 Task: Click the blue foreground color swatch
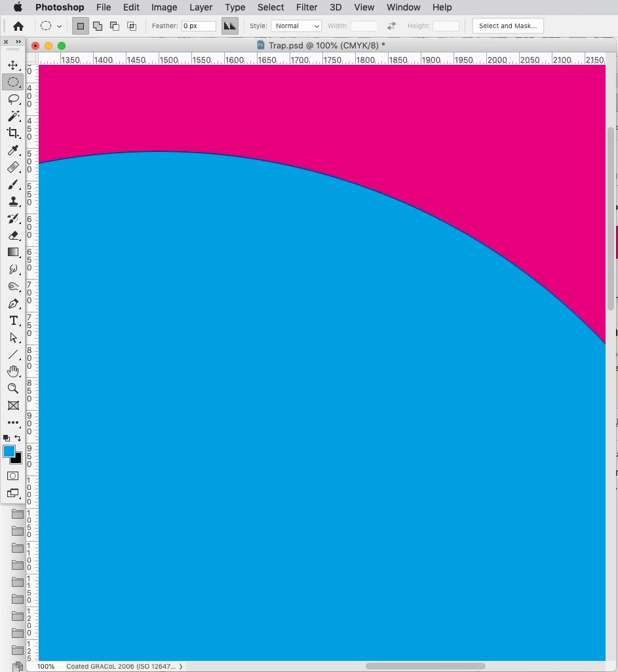pos(8,450)
